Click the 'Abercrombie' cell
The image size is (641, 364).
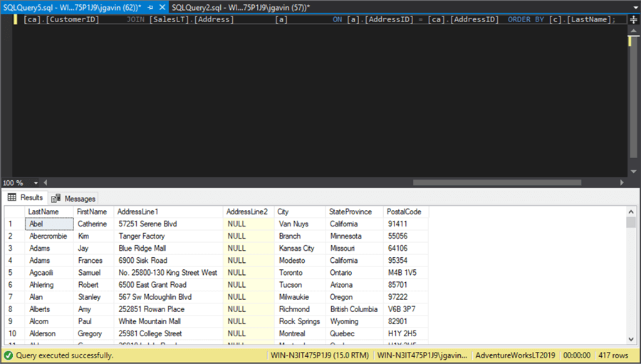tap(49, 236)
